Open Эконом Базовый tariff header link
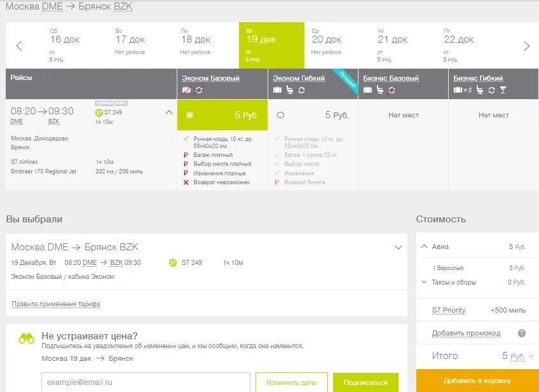The image size is (539, 392). coord(211,78)
